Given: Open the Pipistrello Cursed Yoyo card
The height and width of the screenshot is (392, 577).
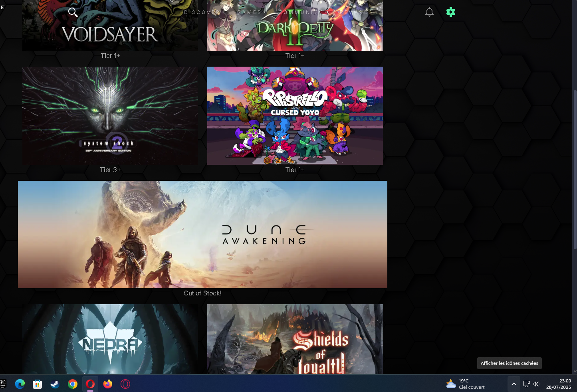Looking at the screenshot, I should [x=295, y=116].
